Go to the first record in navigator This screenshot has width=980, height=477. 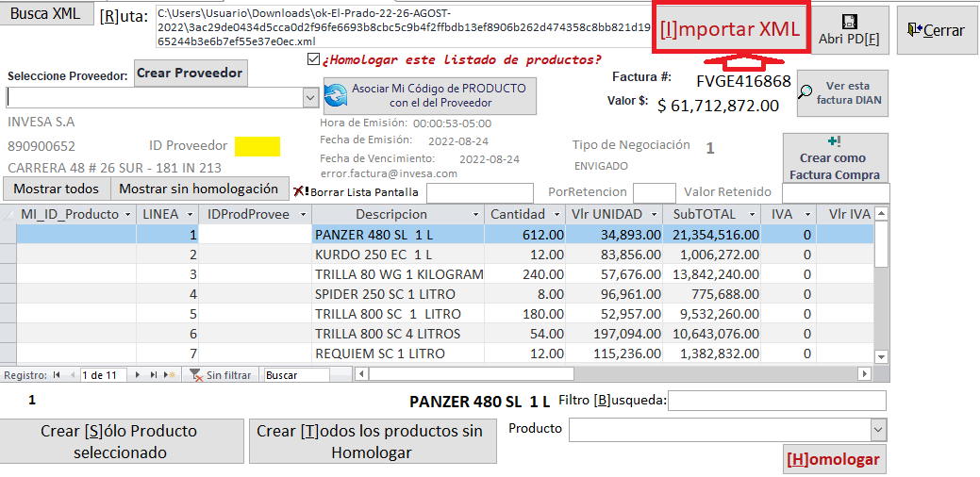(x=58, y=375)
